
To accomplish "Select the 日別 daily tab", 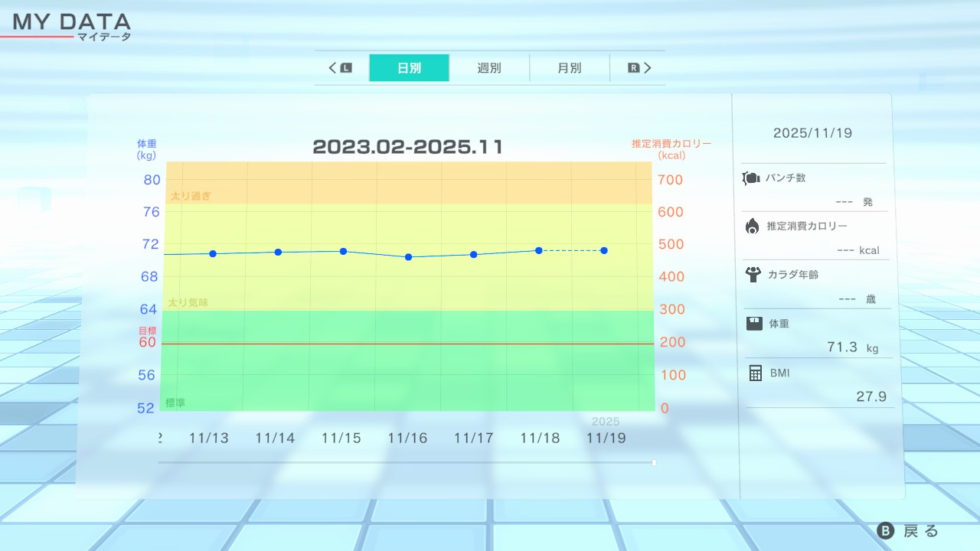I will (409, 68).
